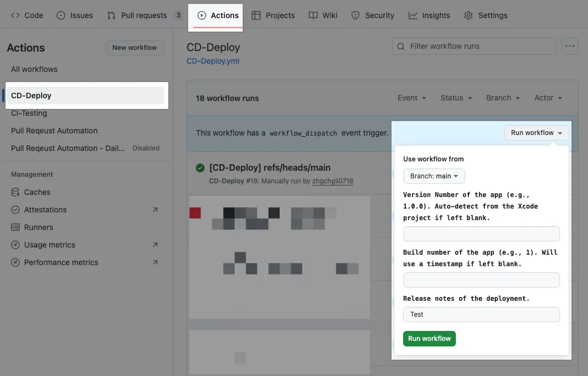Open Usage metrics in sidebar

pyautogui.click(x=49, y=245)
